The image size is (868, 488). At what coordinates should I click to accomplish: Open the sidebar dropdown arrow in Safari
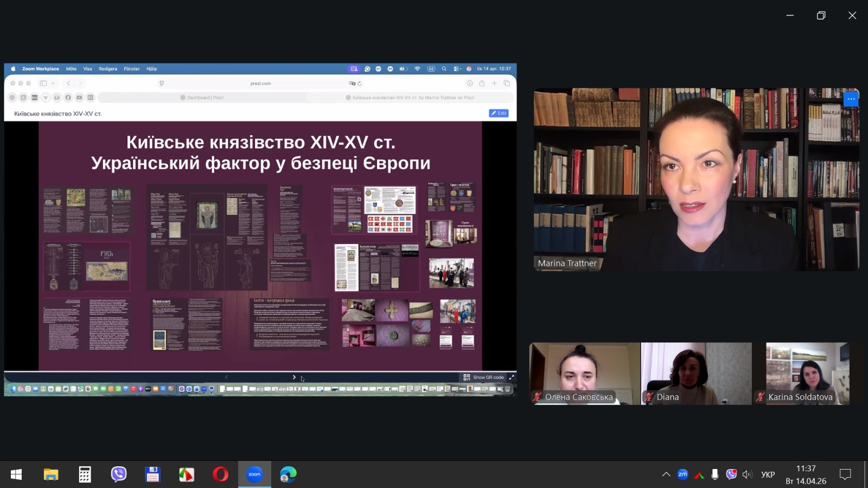[53, 84]
